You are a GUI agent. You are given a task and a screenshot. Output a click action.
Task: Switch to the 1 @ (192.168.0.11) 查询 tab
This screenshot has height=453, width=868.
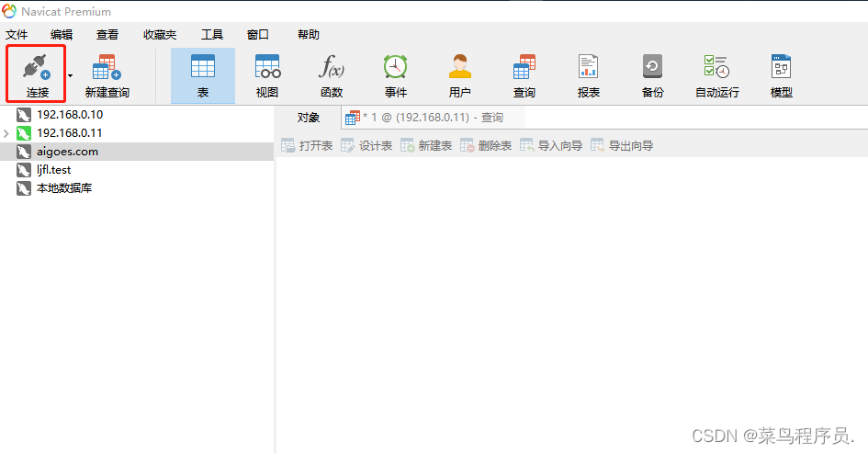point(433,118)
